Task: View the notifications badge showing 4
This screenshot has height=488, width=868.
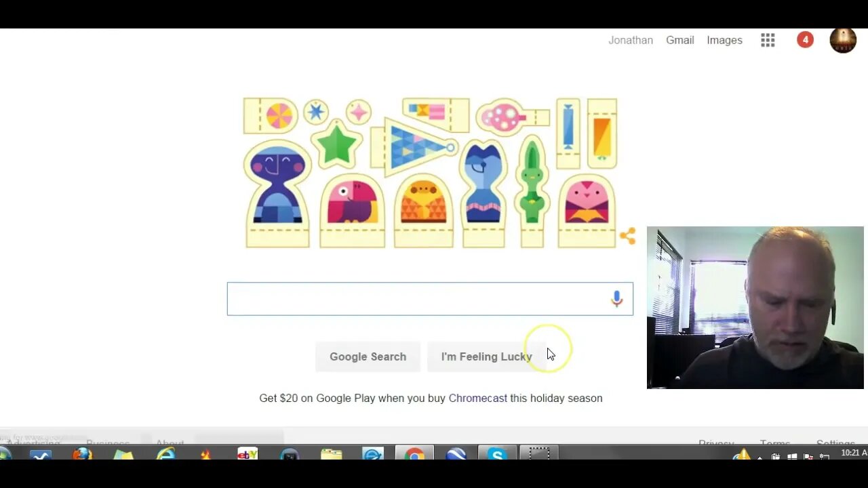Action: pos(805,40)
